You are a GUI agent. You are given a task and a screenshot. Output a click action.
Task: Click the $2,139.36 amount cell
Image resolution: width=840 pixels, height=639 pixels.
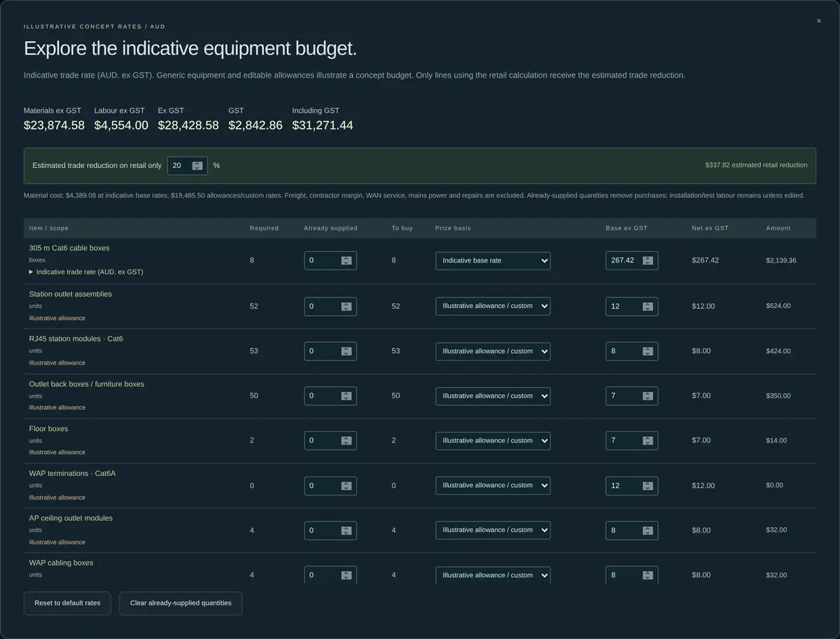point(780,260)
